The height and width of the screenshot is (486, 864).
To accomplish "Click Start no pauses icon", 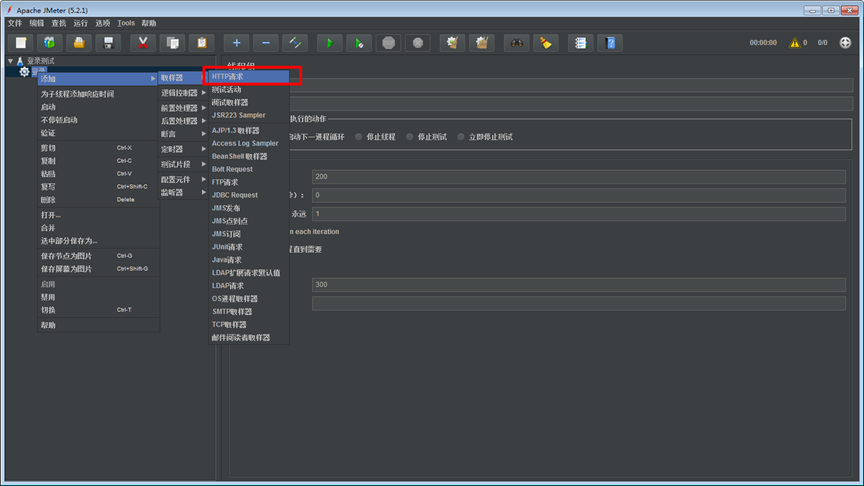I will [359, 42].
